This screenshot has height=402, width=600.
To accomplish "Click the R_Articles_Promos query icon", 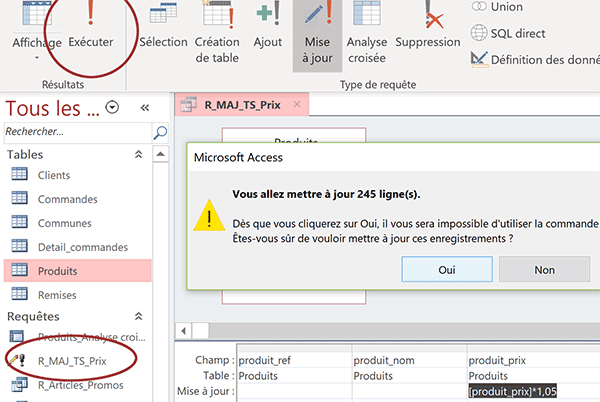I will 19,384.
